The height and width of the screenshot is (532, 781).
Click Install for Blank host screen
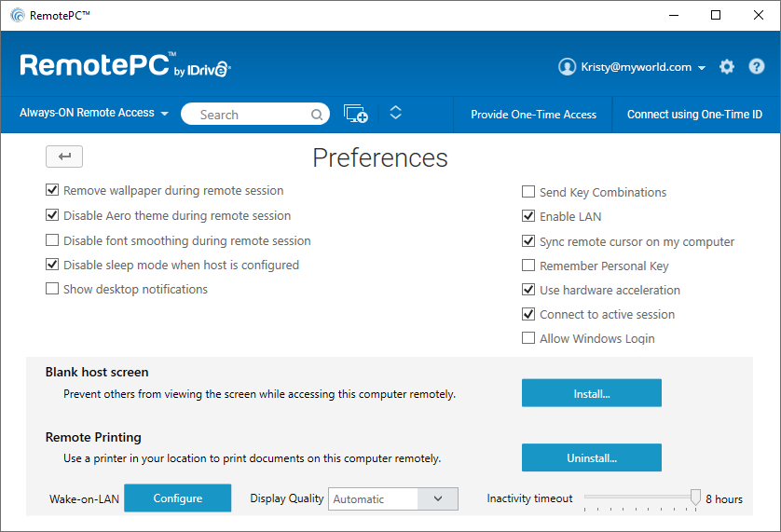[592, 393]
